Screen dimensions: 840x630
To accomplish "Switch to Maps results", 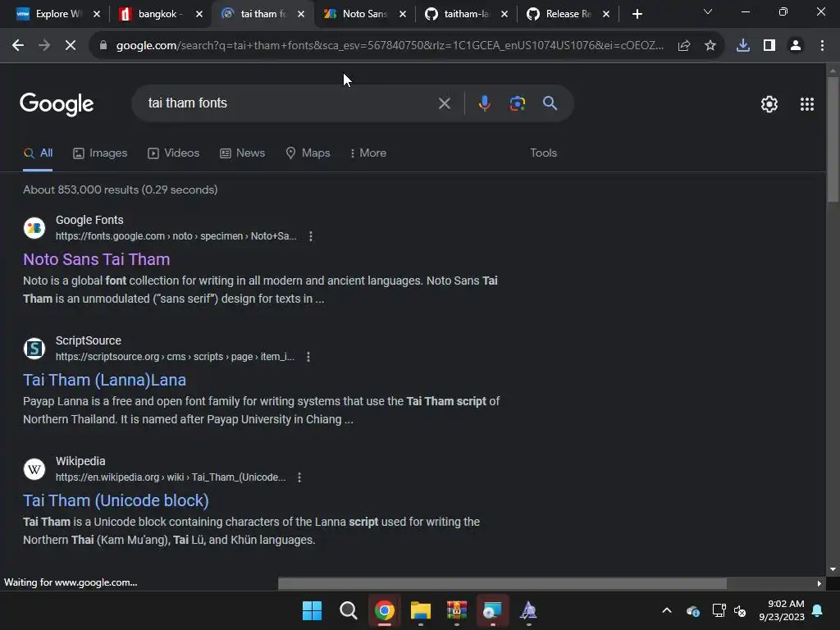I will click(x=308, y=153).
